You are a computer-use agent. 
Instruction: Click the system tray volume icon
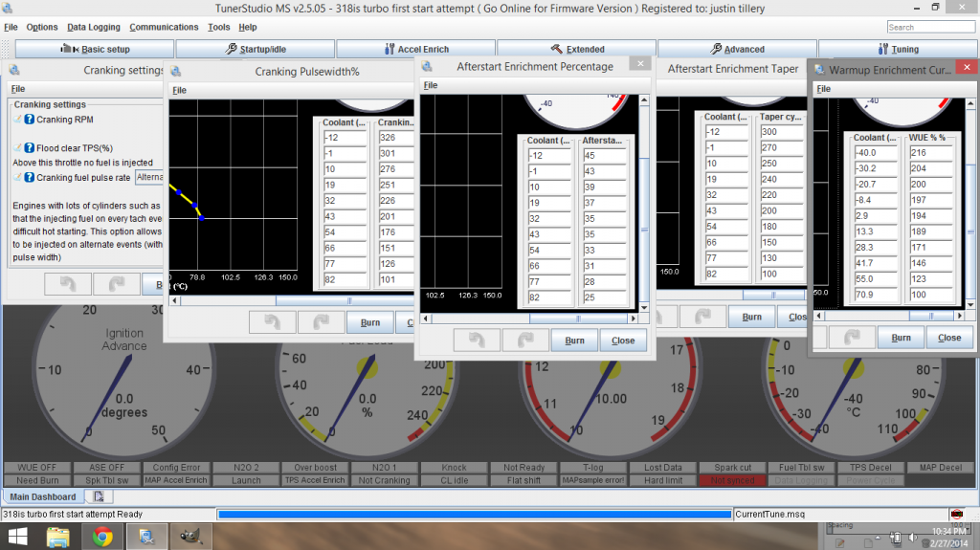912,538
